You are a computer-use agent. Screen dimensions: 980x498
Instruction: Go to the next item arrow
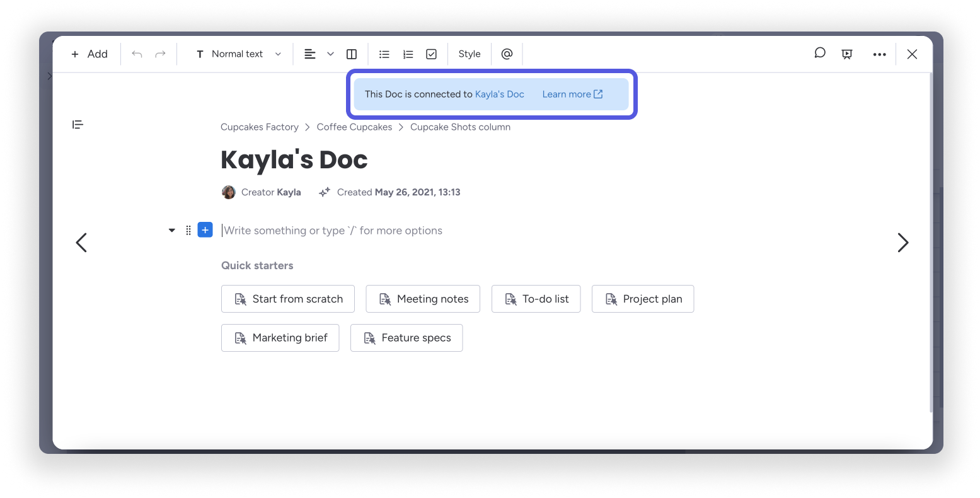pyautogui.click(x=903, y=243)
